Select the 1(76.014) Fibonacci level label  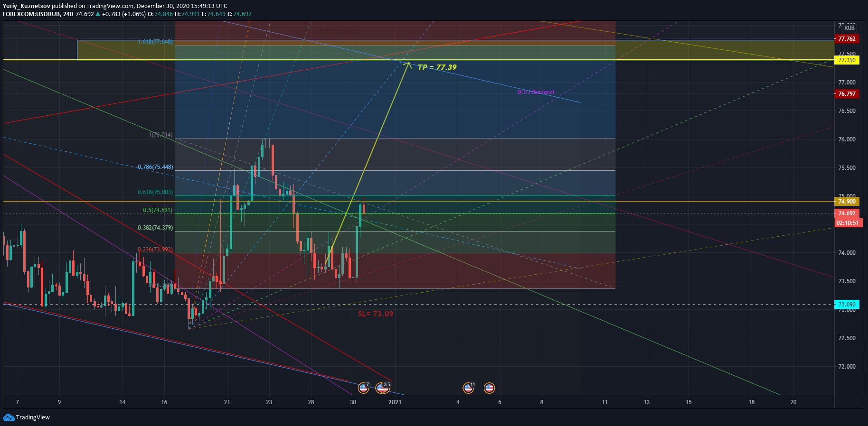point(161,135)
